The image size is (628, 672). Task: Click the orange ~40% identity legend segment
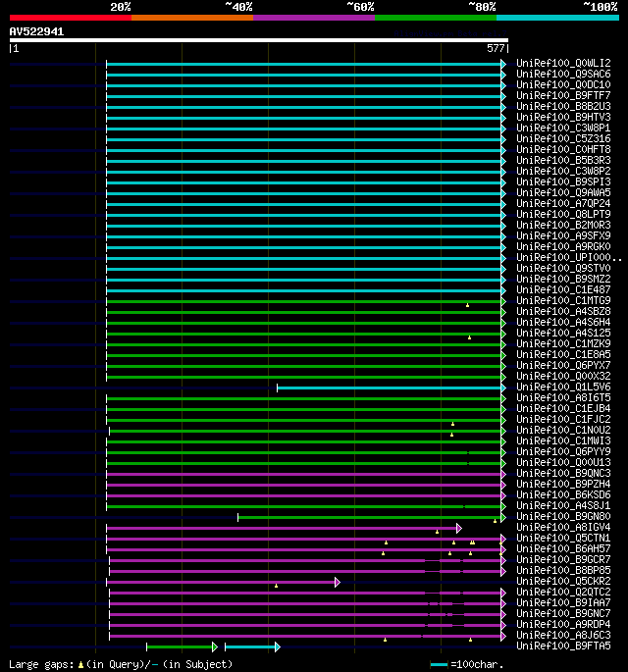(x=192, y=18)
